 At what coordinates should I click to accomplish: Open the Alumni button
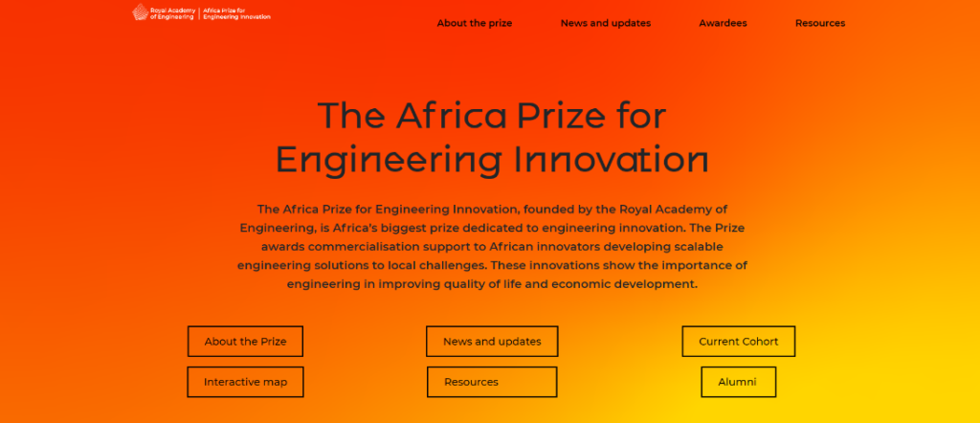[x=738, y=382]
